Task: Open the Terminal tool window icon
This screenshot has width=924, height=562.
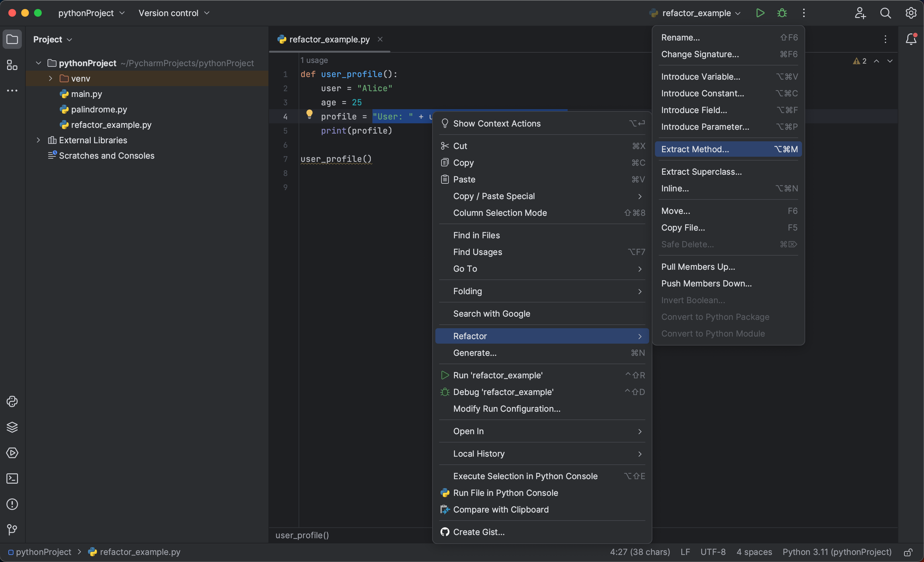Action: pos(12,478)
